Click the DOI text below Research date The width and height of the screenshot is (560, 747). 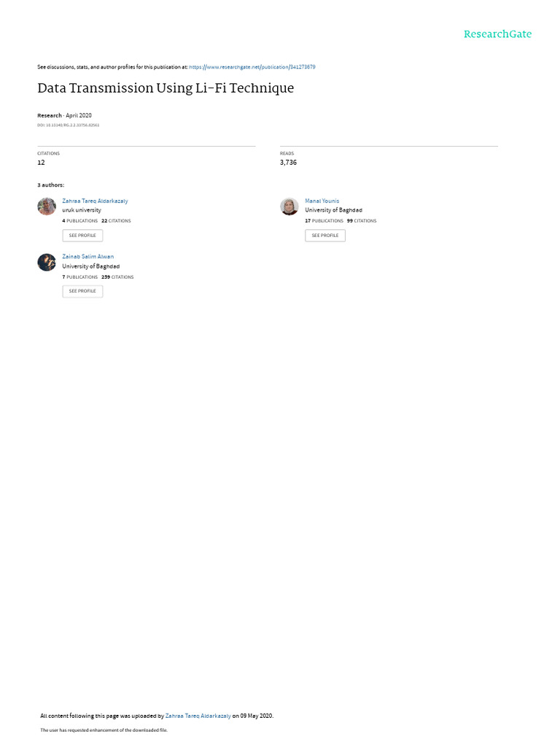[68, 125]
